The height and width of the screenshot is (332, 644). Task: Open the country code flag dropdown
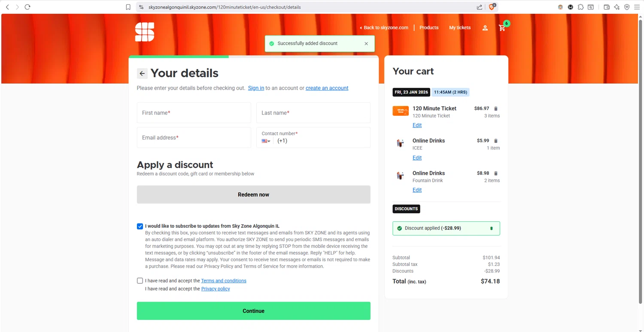pos(266,141)
